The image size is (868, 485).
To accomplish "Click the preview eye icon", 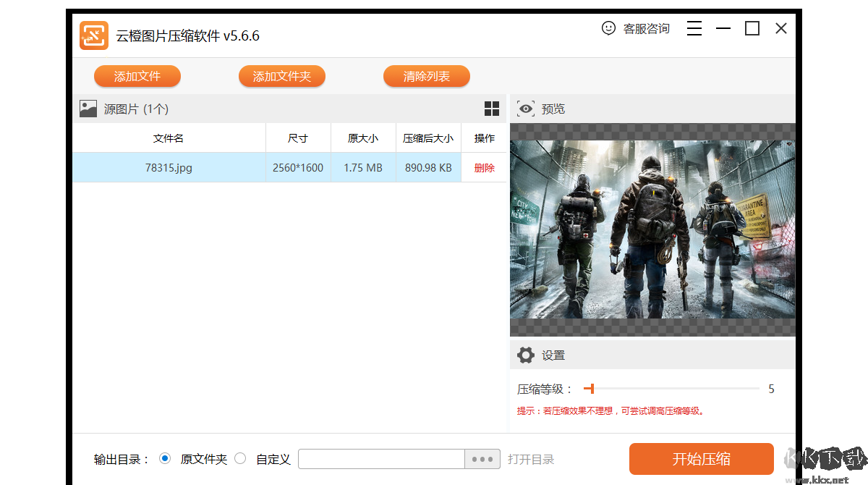I will coord(526,109).
